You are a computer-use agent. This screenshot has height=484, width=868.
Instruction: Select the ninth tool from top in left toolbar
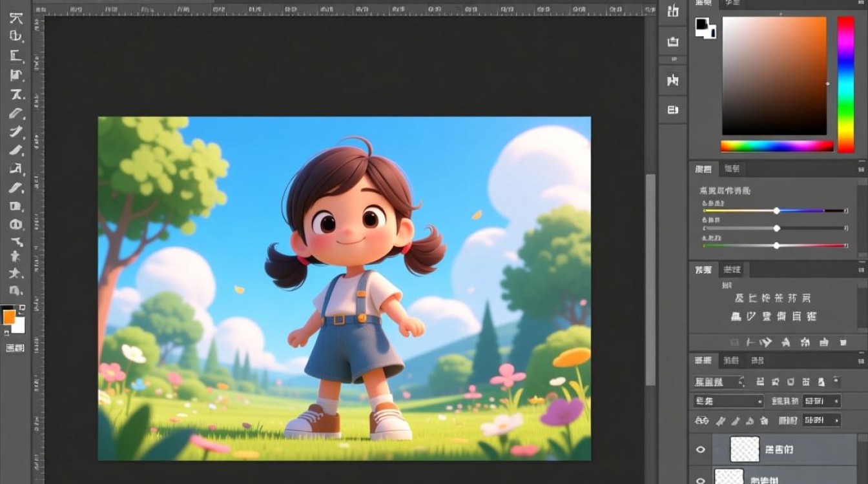[x=16, y=169]
